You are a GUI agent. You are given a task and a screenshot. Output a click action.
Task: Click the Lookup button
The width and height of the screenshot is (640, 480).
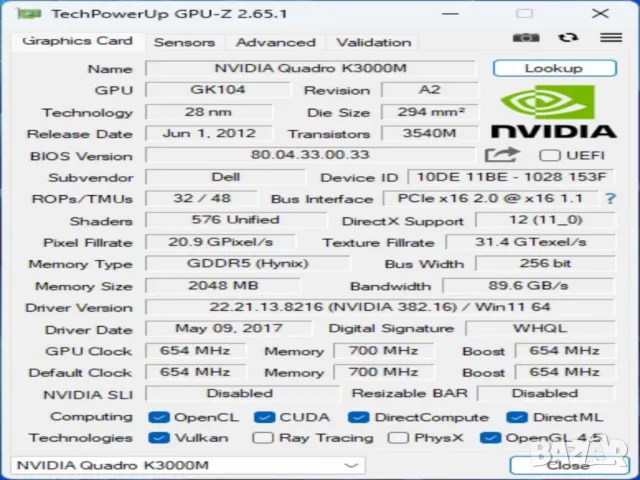pyautogui.click(x=554, y=68)
